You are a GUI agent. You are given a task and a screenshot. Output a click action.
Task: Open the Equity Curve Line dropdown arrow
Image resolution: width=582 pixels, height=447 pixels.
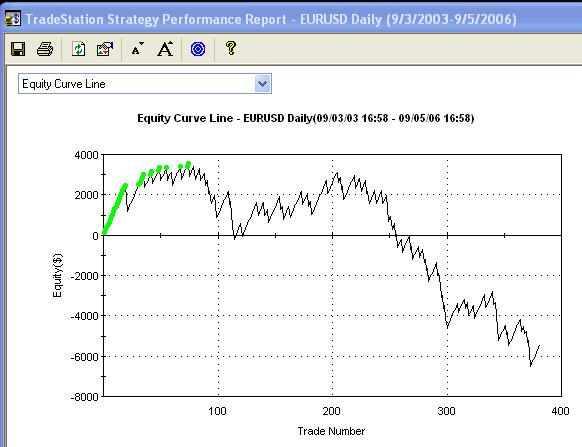263,84
